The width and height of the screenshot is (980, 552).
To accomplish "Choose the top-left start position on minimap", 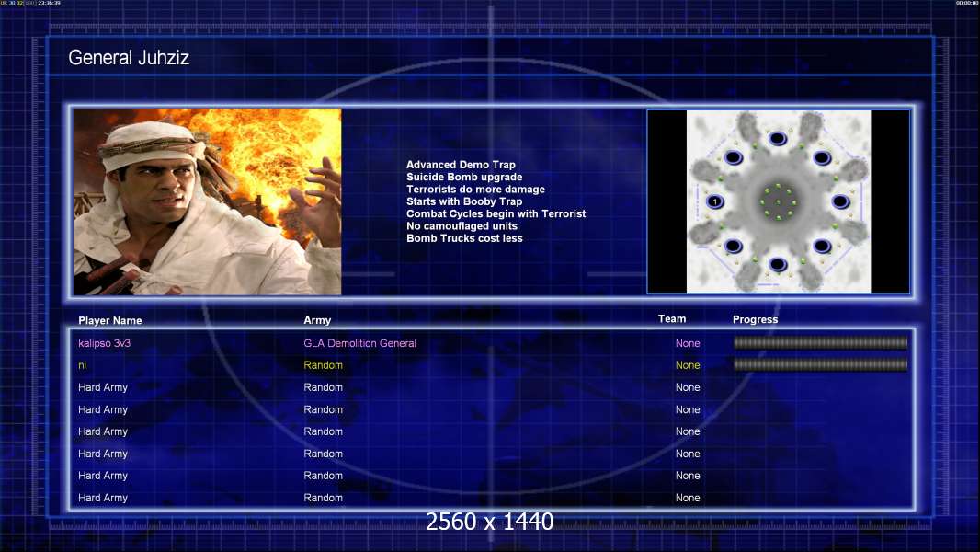I will coord(734,157).
